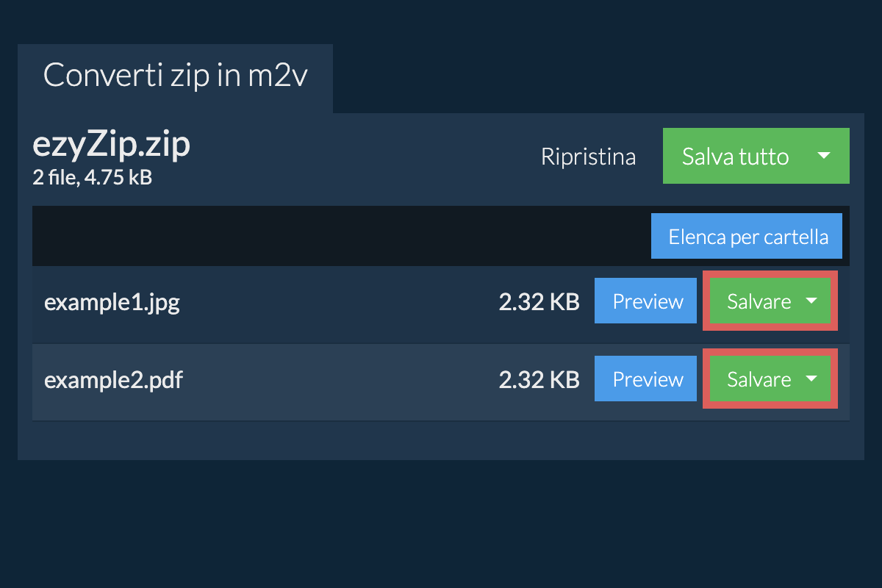Click the Elenca per cartella button
Viewport: 882px width, 588px height.
pyautogui.click(x=747, y=237)
